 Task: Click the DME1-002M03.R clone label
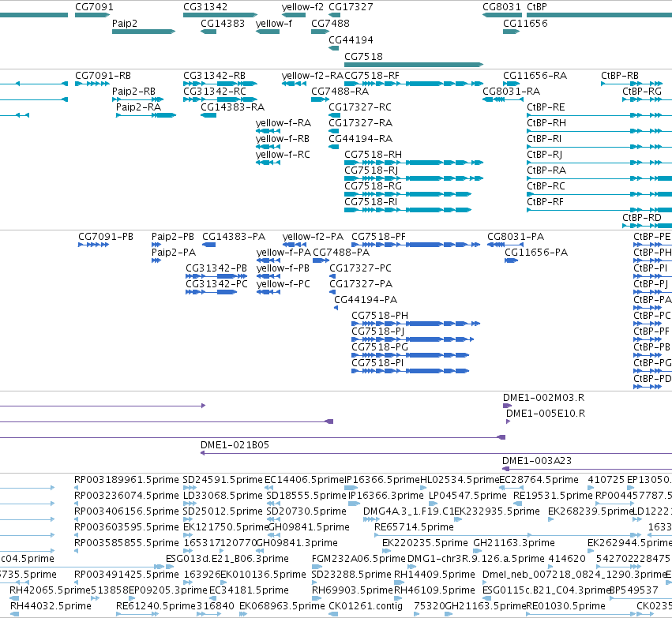(543, 398)
